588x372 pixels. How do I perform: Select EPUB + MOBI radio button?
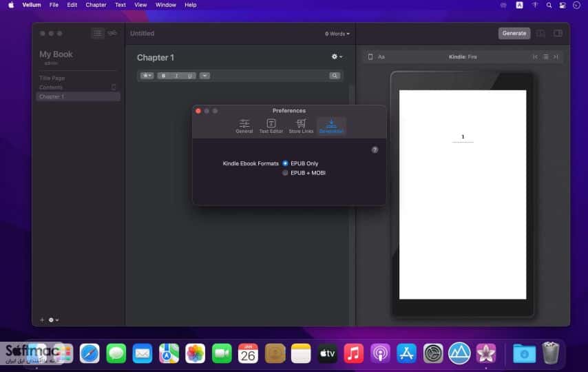(x=285, y=173)
